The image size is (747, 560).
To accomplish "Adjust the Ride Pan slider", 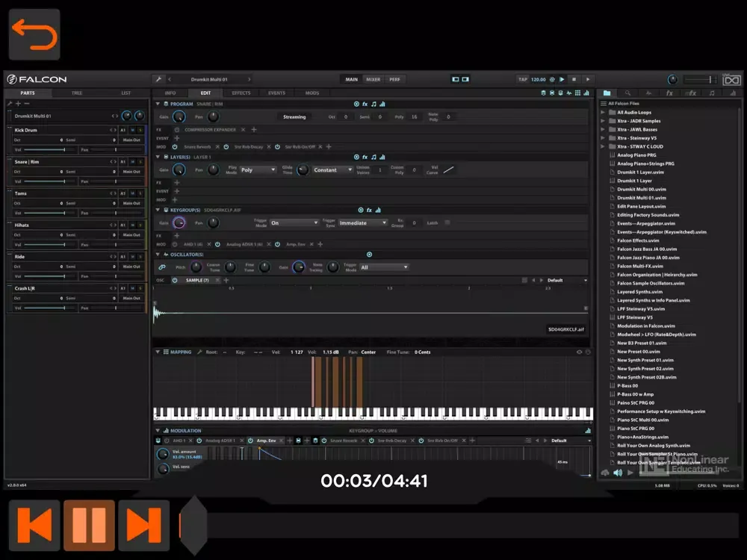I will [116, 276].
